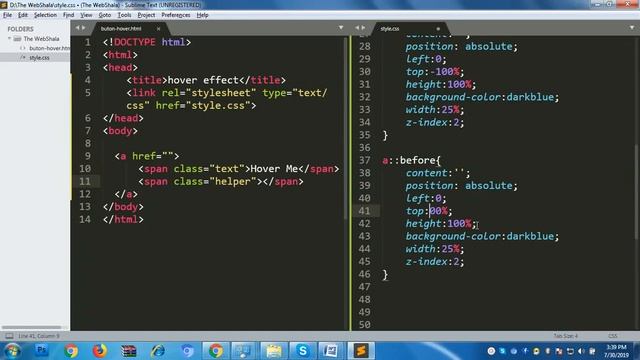Screen dimensions: 640x360
Task: Open the Find menu
Action: pos(69,15)
